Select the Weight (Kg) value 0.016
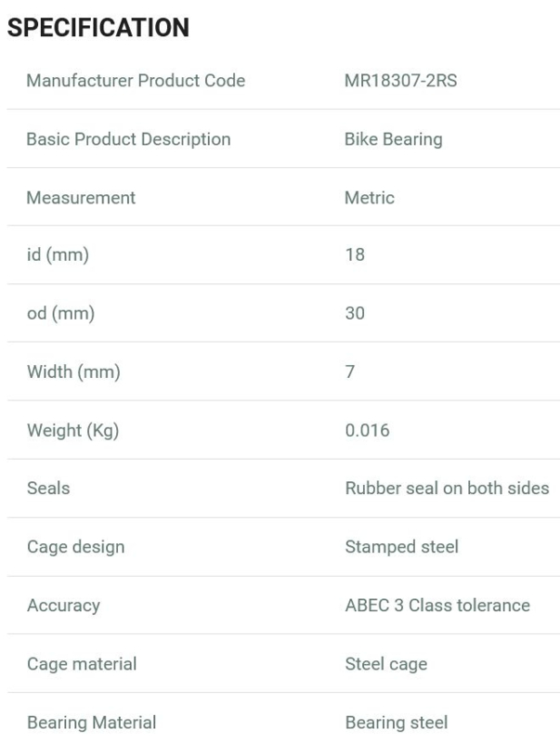 [x=367, y=430]
